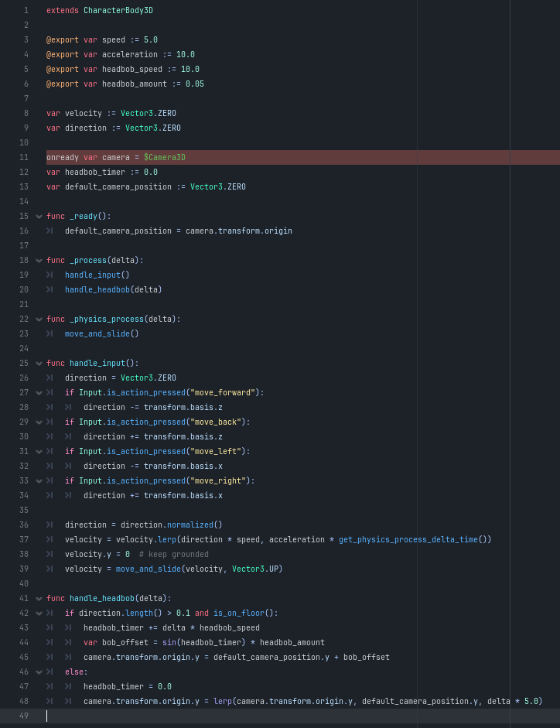Viewport: 560px width, 728px height.
Task: Place cursor on empty line 49
Action: click(x=303, y=716)
